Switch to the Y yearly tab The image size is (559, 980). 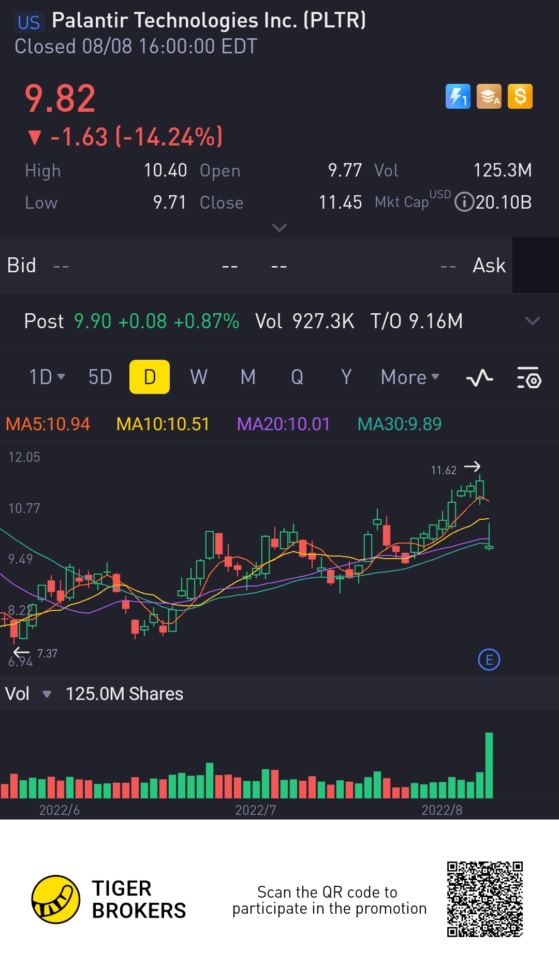pos(346,377)
